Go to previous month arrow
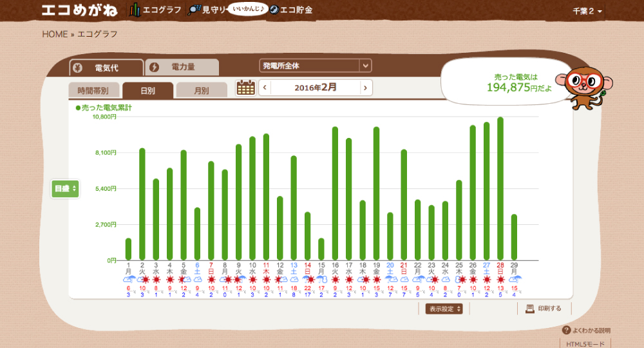 pyautogui.click(x=265, y=88)
